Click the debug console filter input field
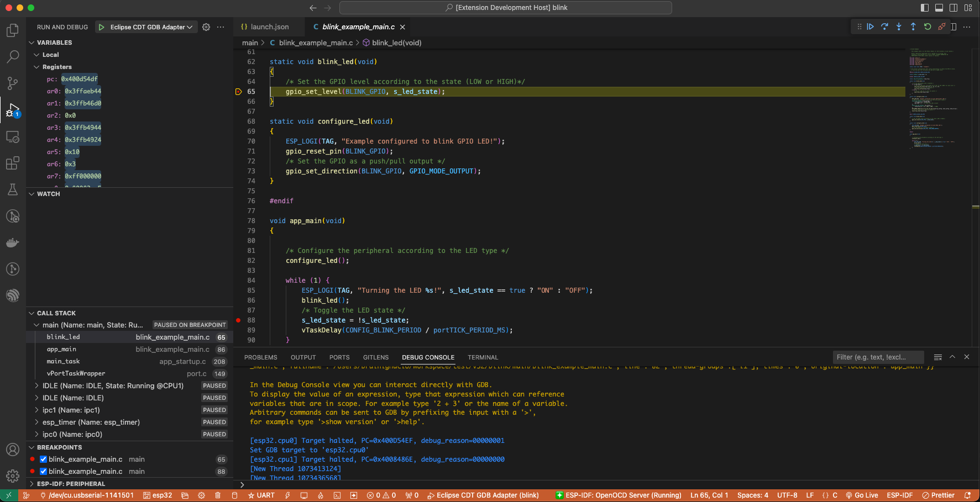 [x=878, y=357]
